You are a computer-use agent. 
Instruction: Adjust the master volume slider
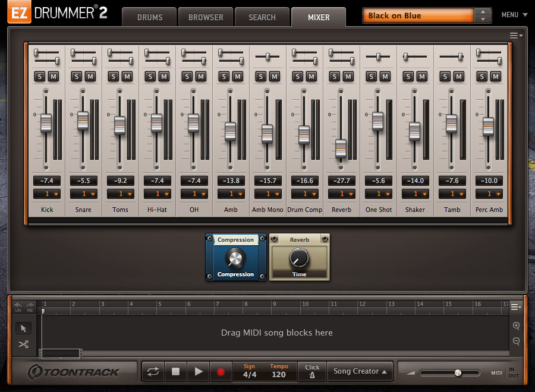click(x=458, y=372)
